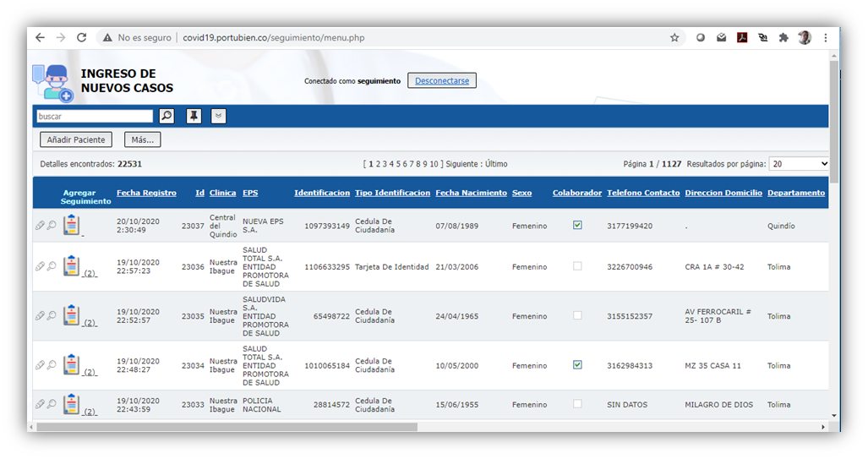Enable Colaborador checkbox for record 23036

click(577, 266)
